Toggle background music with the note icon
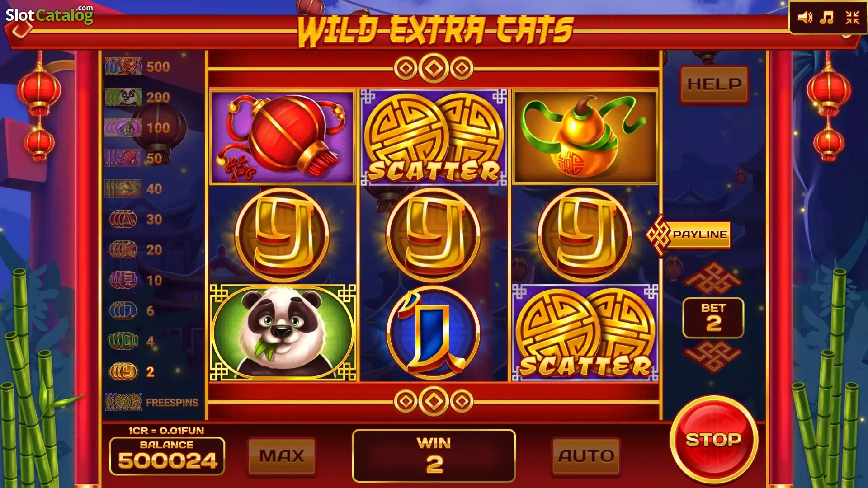The image size is (868, 488). 827,18
